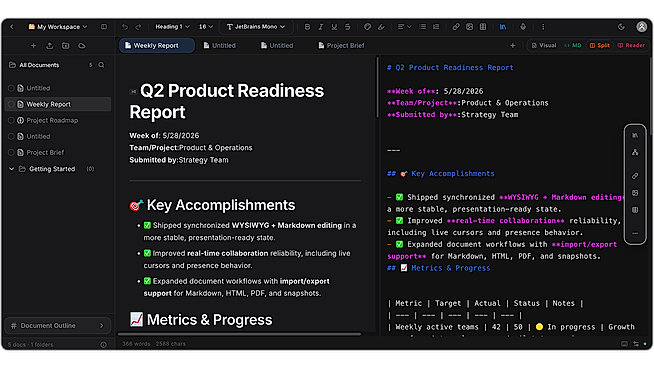Click the link icon in the floating toolbar
Screen dimensions: 654x368
click(635, 176)
